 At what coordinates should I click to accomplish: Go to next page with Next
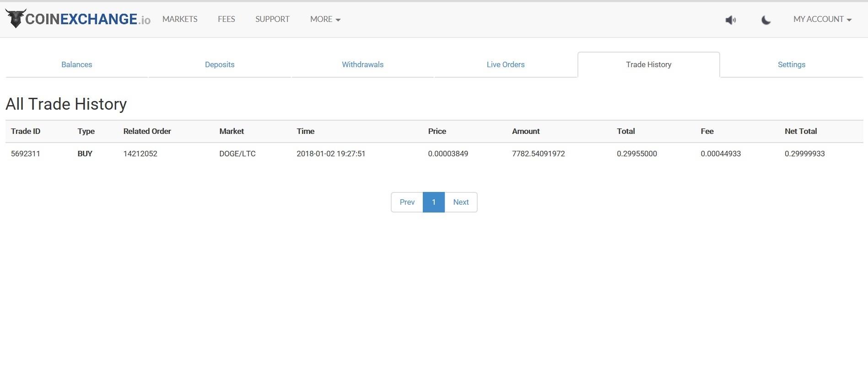(461, 202)
